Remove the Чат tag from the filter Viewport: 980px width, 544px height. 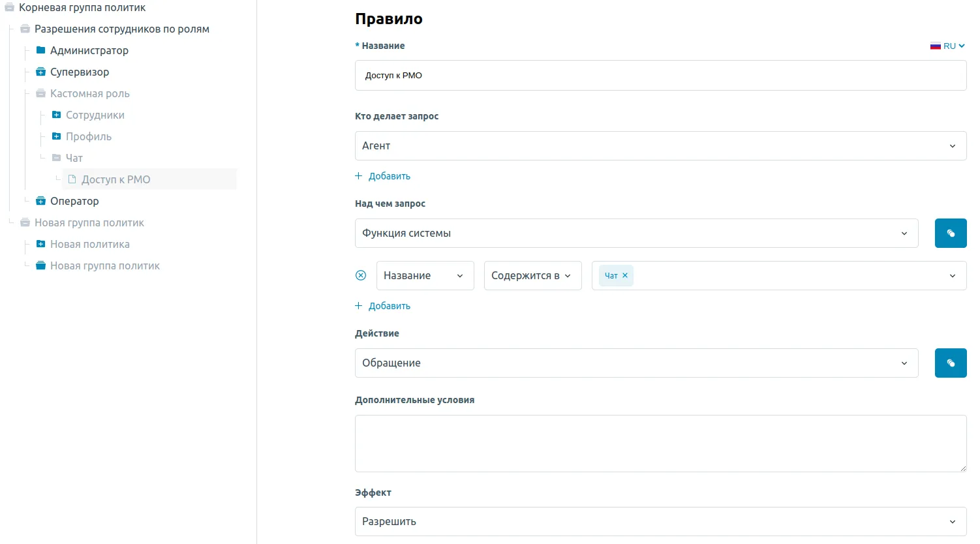(x=625, y=276)
